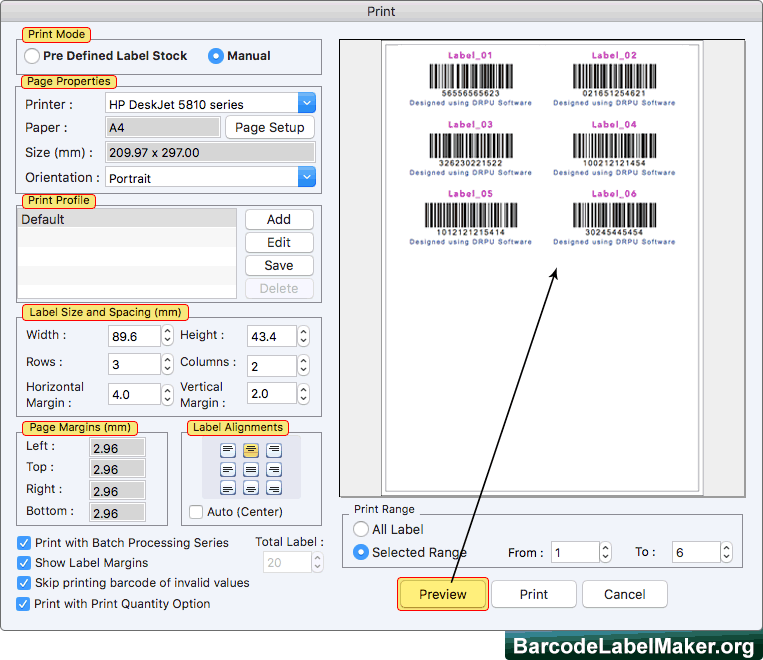Image resolution: width=763 pixels, height=660 pixels.
Task: Toggle Auto (Center) alignment checkbox
Action: [196, 512]
